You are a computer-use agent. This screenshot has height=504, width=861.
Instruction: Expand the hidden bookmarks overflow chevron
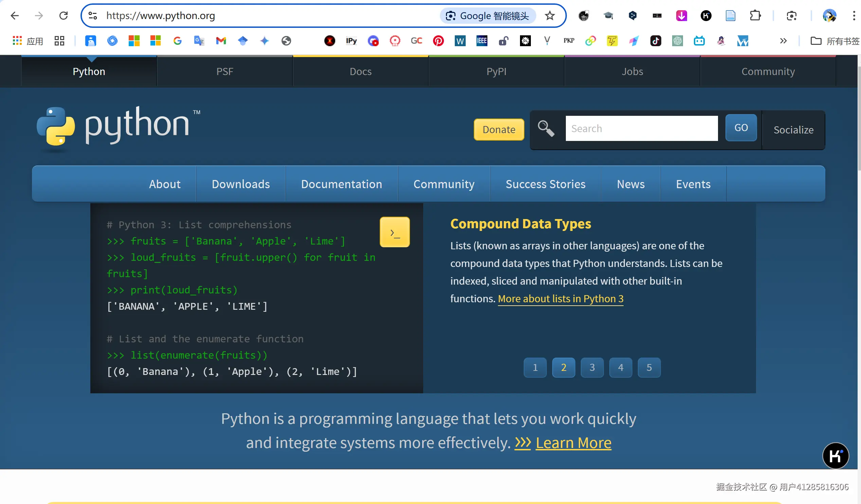click(x=783, y=41)
